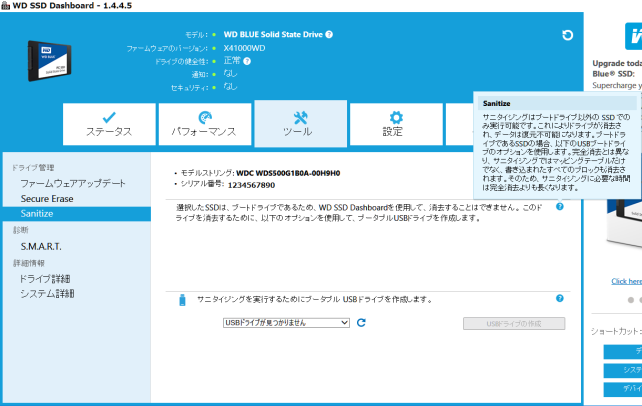Refresh USB drive list icon

point(361,323)
